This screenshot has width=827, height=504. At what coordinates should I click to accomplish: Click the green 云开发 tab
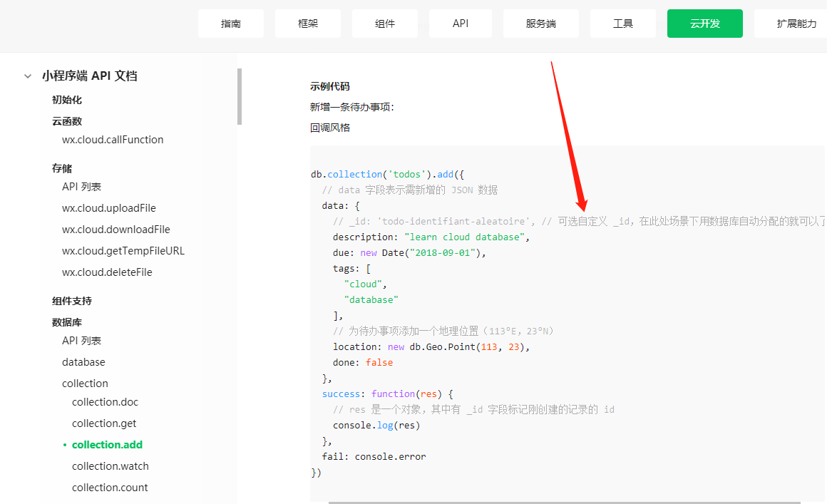(705, 24)
